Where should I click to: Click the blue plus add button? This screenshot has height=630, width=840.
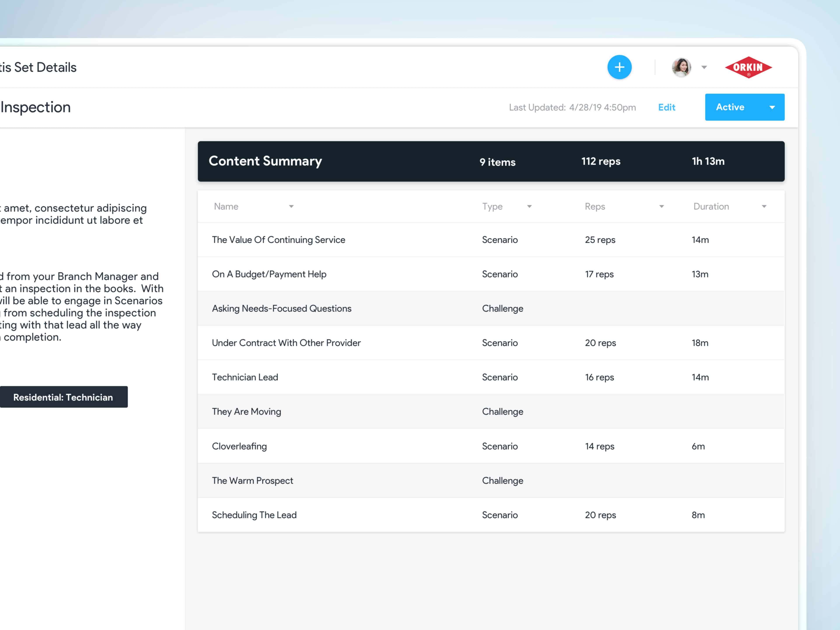coord(619,67)
